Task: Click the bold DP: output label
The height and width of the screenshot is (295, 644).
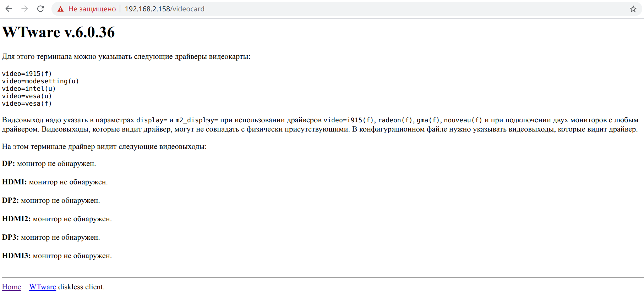Action: coord(9,163)
